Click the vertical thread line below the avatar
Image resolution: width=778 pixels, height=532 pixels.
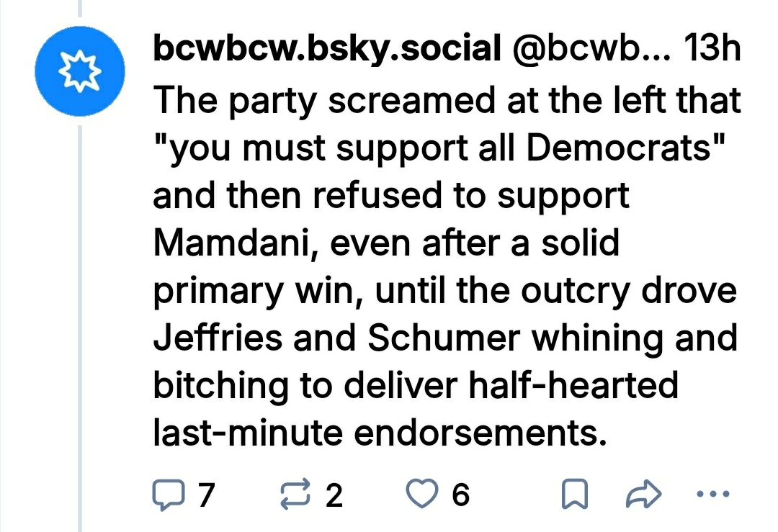(79, 324)
